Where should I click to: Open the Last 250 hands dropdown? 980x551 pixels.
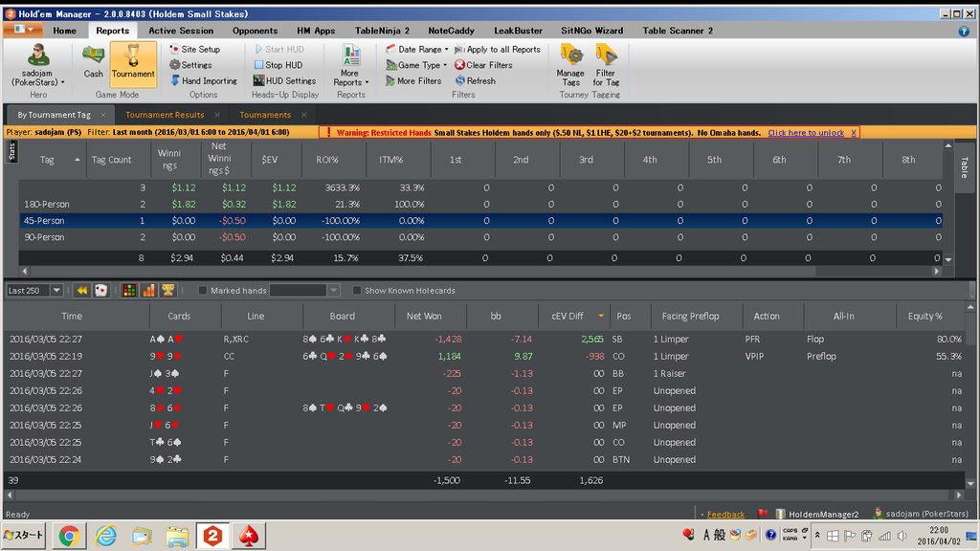coord(56,291)
